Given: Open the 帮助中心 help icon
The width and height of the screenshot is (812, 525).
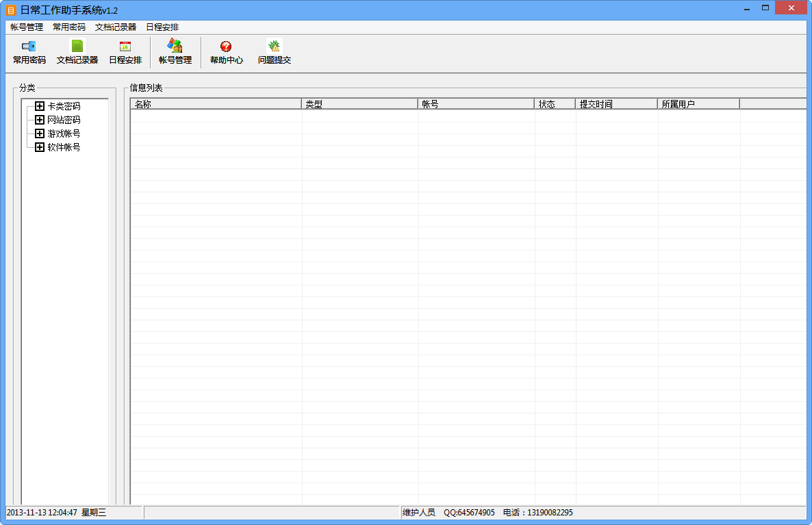Looking at the screenshot, I should 227,52.
